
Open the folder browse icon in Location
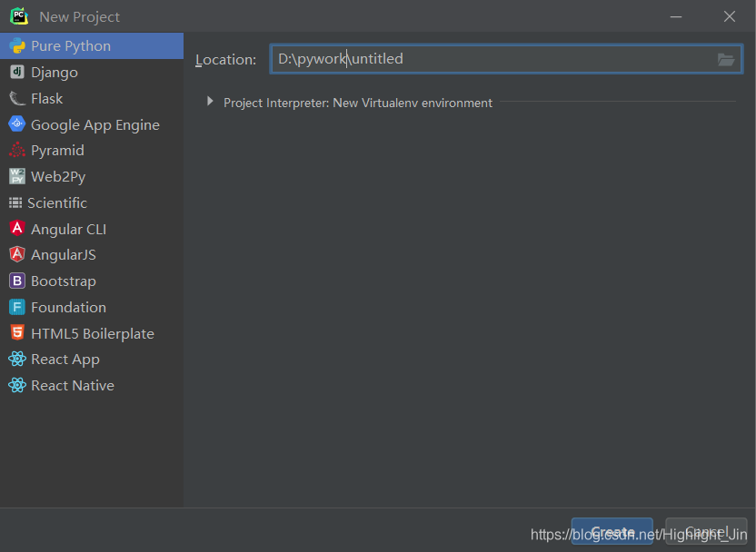pyautogui.click(x=725, y=60)
